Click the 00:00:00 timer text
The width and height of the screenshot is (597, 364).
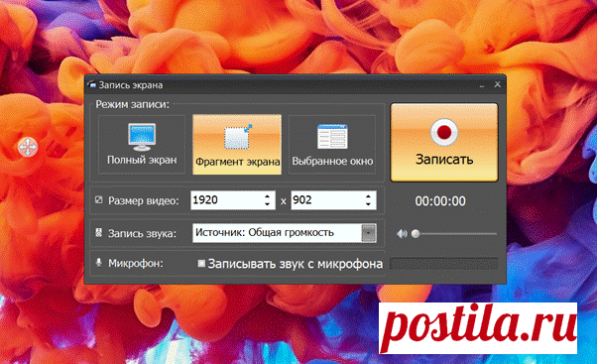point(440,201)
